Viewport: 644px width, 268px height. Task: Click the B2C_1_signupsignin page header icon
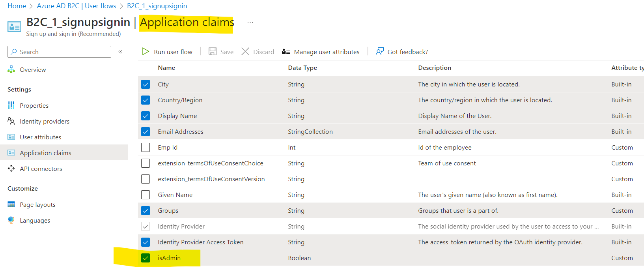click(x=15, y=26)
